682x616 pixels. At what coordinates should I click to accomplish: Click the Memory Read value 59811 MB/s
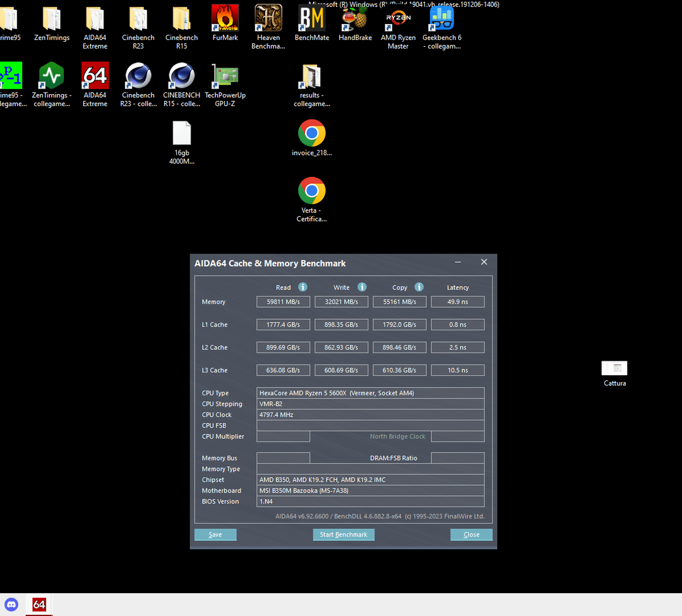click(283, 302)
